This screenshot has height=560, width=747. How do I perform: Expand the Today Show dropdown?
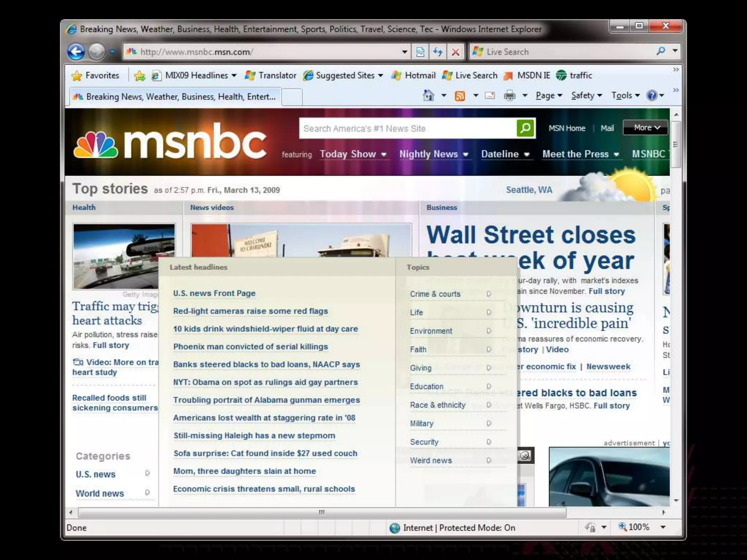point(384,155)
